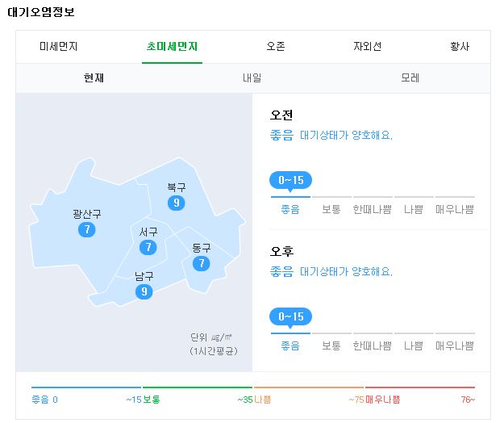Click the 광산구 district label on map
Image resolution: width=504 pixels, height=423 pixels.
(87, 214)
